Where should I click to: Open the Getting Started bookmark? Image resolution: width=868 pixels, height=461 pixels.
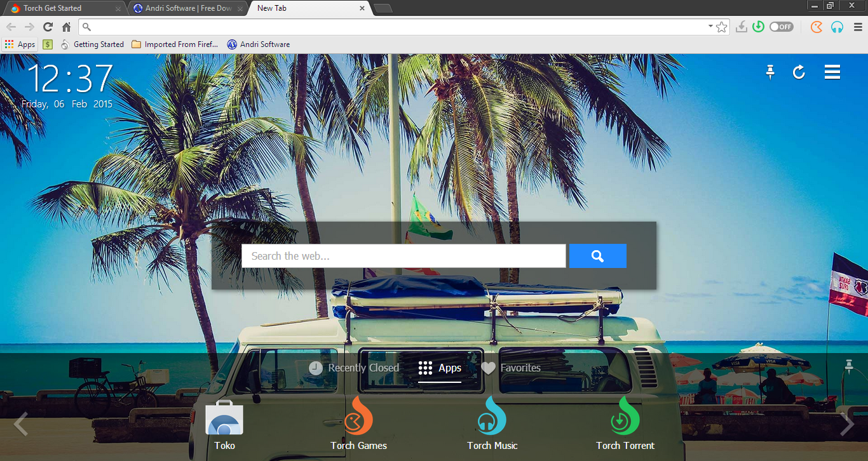[x=92, y=44]
